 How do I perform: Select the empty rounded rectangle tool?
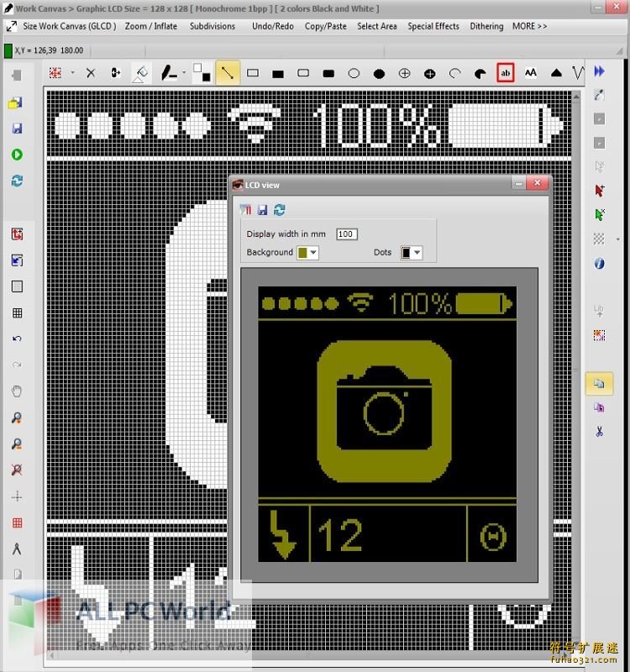tap(303, 73)
